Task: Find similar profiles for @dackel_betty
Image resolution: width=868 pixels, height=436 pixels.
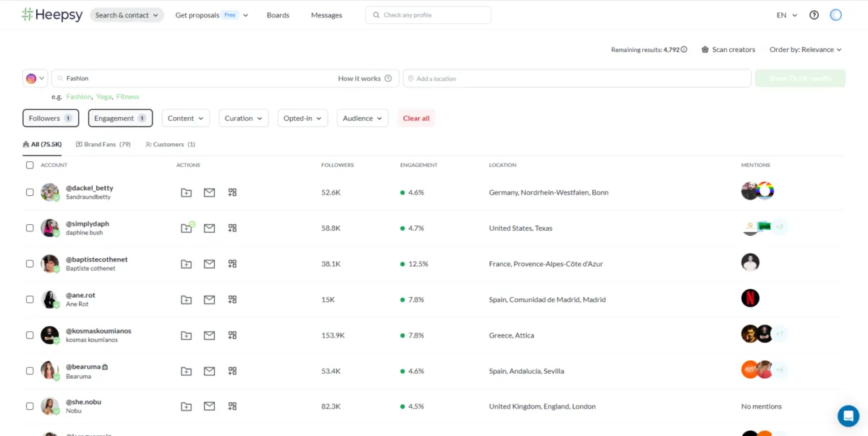Action: (x=232, y=192)
